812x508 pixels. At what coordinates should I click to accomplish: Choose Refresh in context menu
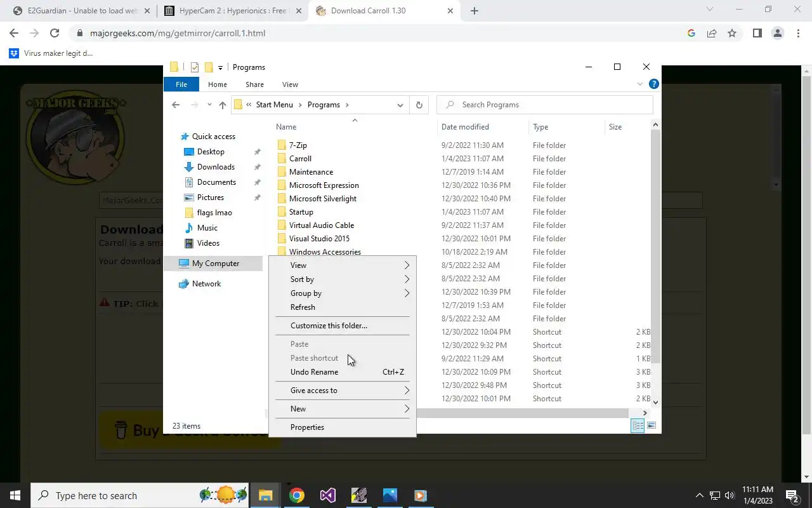(343, 307)
